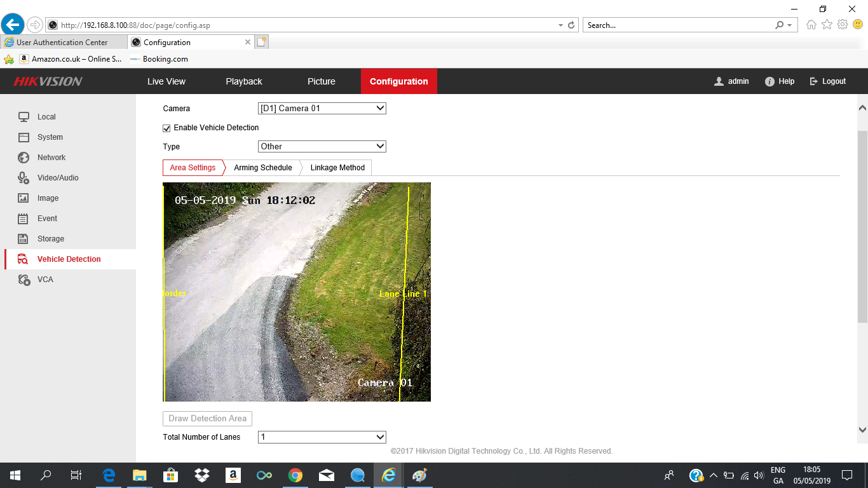Open the Type dropdown showing Other
868x488 pixels.
(322, 147)
